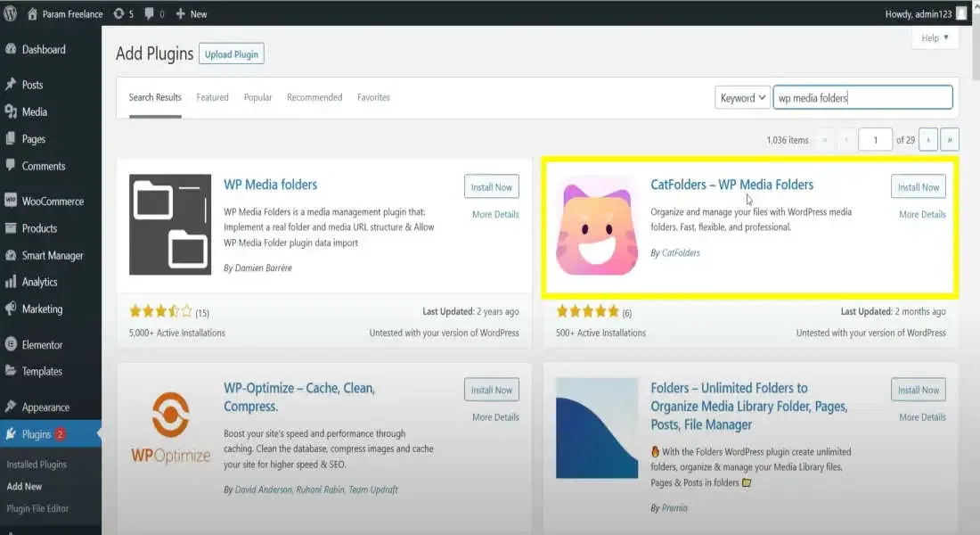This screenshot has width=980, height=535.
Task: Click '5,000+ Active Installations' text
Action: tap(177, 333)
